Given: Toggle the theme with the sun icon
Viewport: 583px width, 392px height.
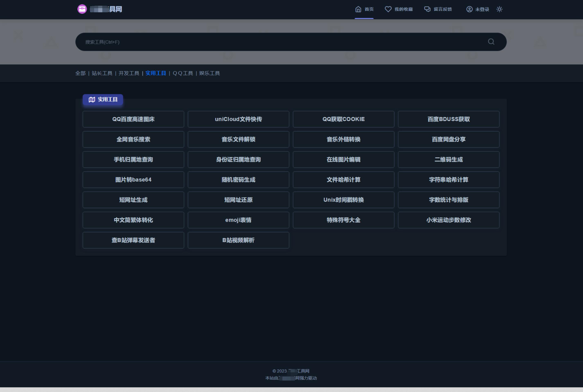Looking at the screenshot, I should point(500,9).
